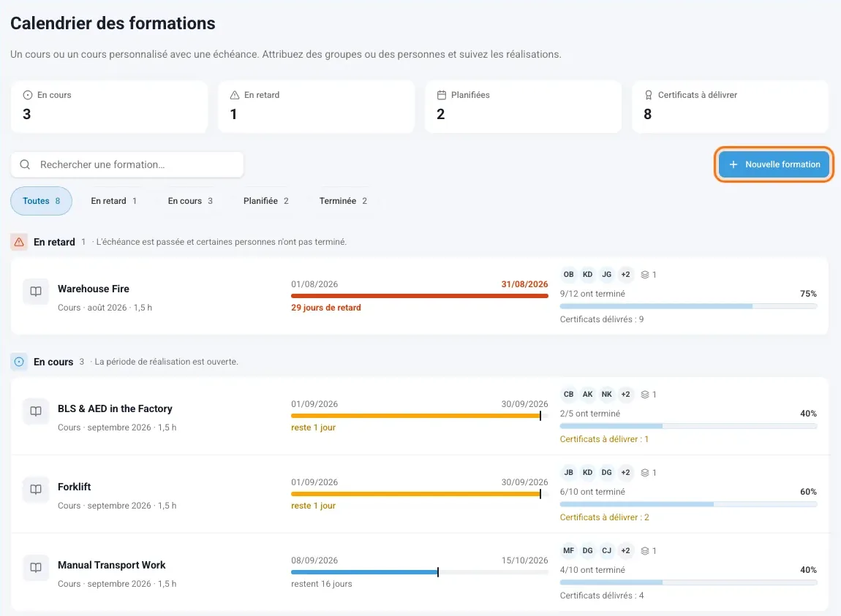841x616 pixels.
Task: Click the red warning icon of En retard section
Action: coord(19,242)
